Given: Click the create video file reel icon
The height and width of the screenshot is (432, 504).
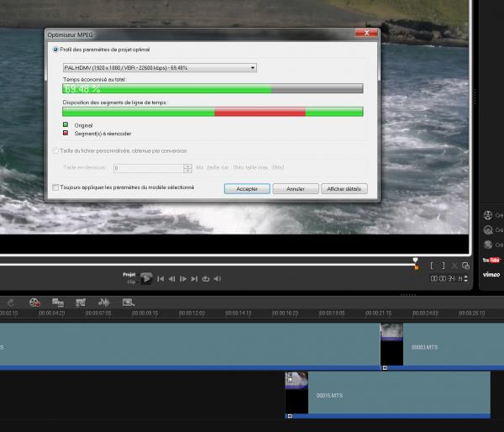Looking at the screenshot, I should point(488,215).
